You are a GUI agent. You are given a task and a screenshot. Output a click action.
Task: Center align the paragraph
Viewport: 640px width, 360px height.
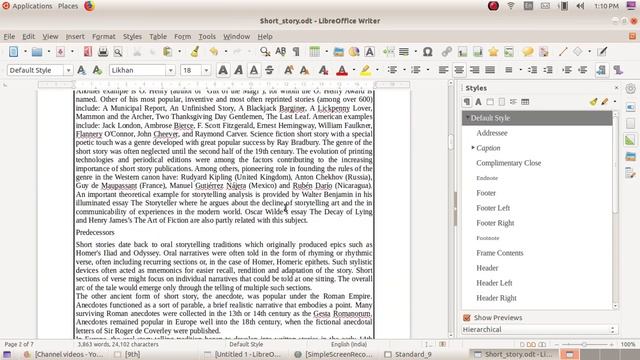(459, 70)
